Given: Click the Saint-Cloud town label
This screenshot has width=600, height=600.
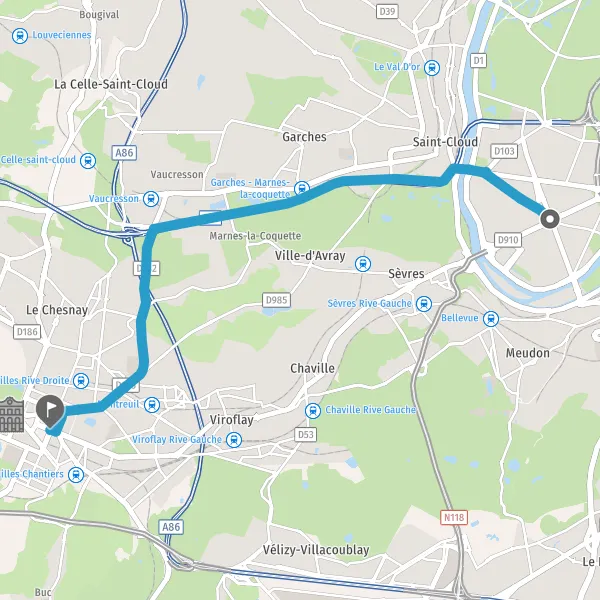Looking at the screenshot, I should coord(445,142).
